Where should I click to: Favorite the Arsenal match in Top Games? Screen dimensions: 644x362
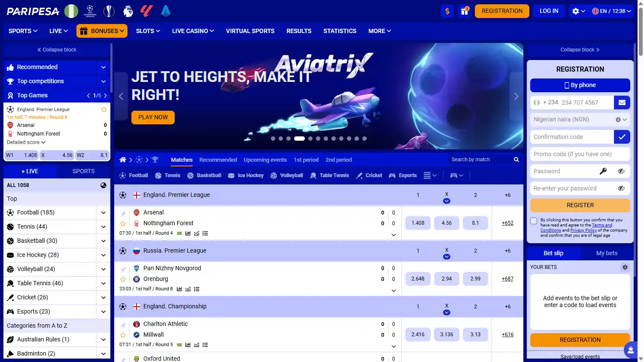(104, 109)
